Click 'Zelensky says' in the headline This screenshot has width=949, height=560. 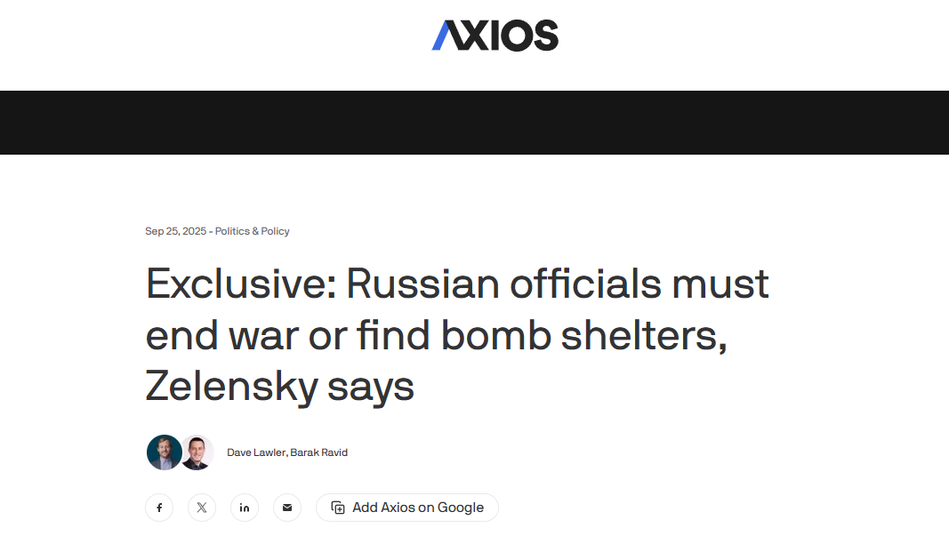click(x=280, y=386)
